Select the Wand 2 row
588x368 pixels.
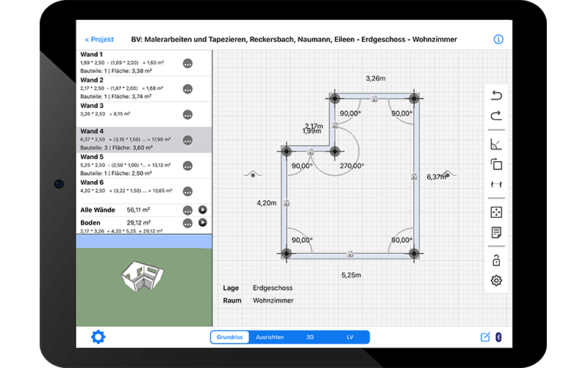[x=144, y=88]
